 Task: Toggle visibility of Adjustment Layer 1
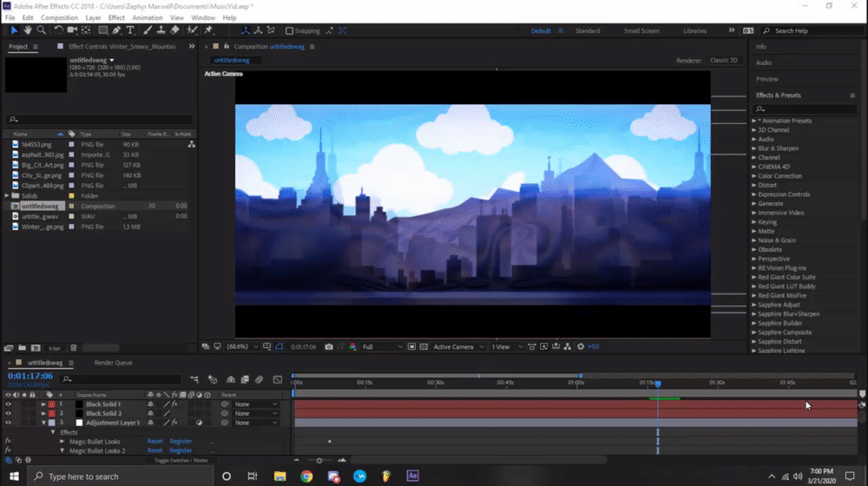pyautogui.click(x=8, y=423)
